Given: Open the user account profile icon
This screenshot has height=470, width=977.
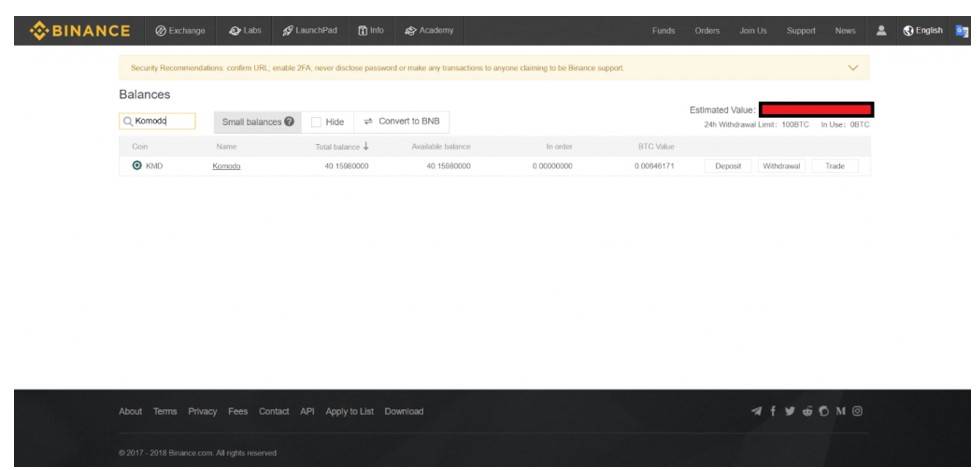Looking at the screenshot, I should (x=881, y=30).
